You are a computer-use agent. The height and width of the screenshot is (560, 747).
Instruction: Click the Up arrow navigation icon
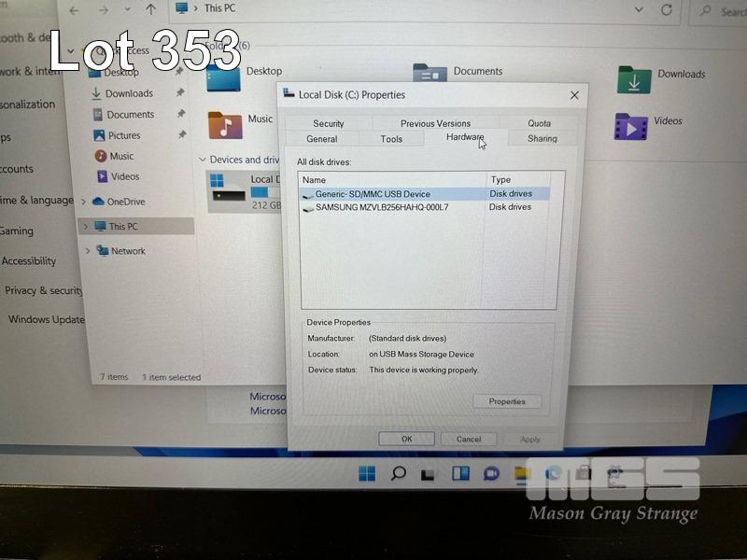[150, 10]
